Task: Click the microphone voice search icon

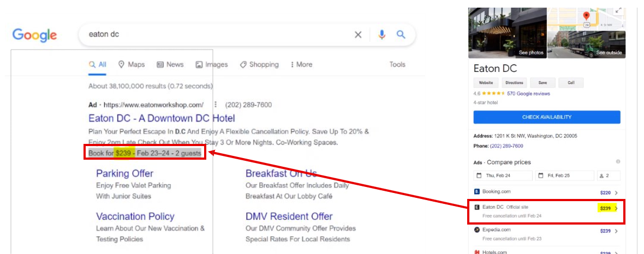Action: pos(381,35)
